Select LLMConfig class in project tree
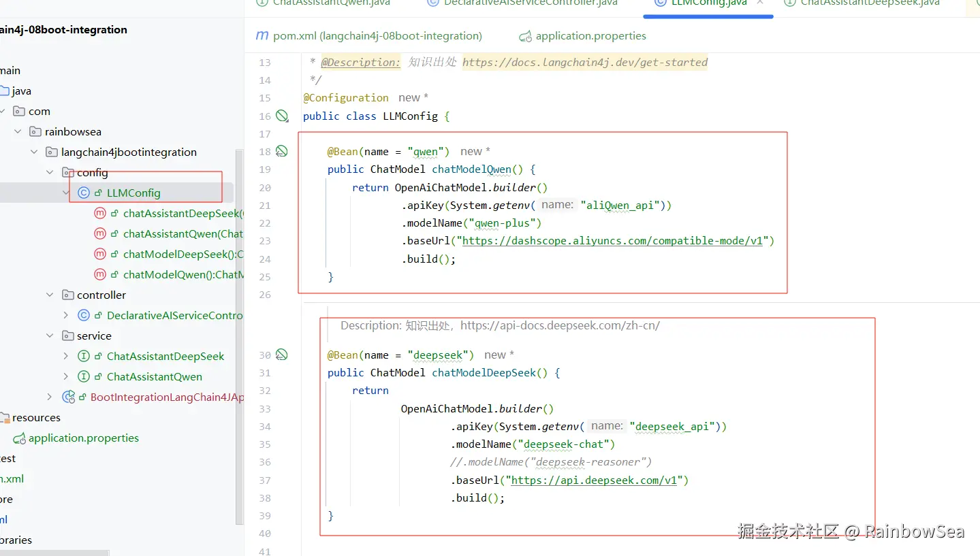This screenshot has height=556, width=980. tap(133, 193)
